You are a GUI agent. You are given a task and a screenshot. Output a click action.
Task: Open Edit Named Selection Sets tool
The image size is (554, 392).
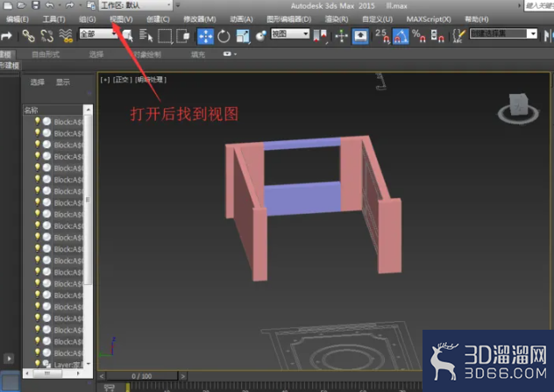pos(458,36)
